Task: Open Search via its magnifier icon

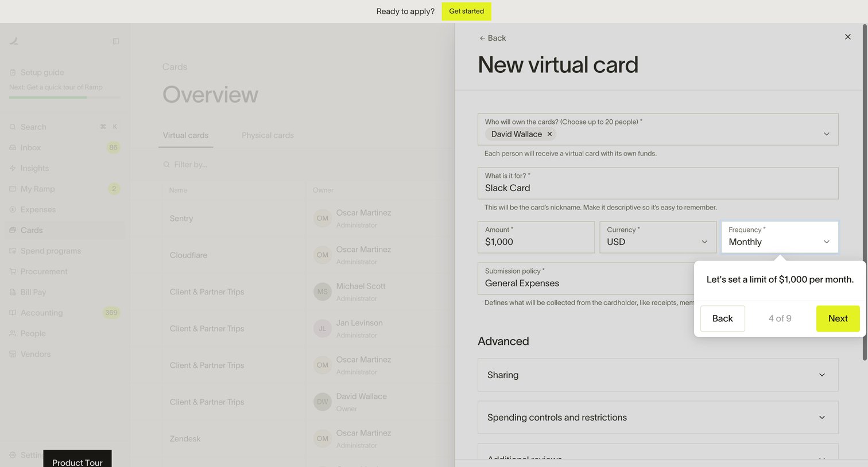Action: (x=13, y=127)
